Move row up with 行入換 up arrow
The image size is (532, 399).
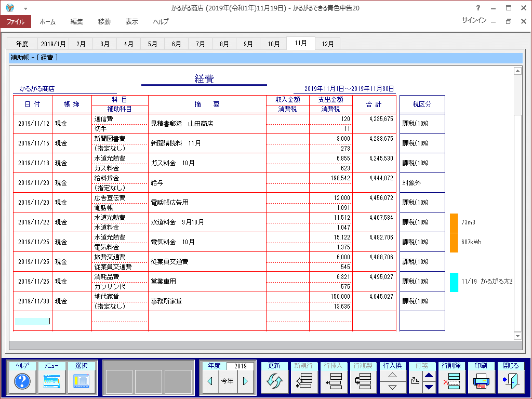pos(393,375)
